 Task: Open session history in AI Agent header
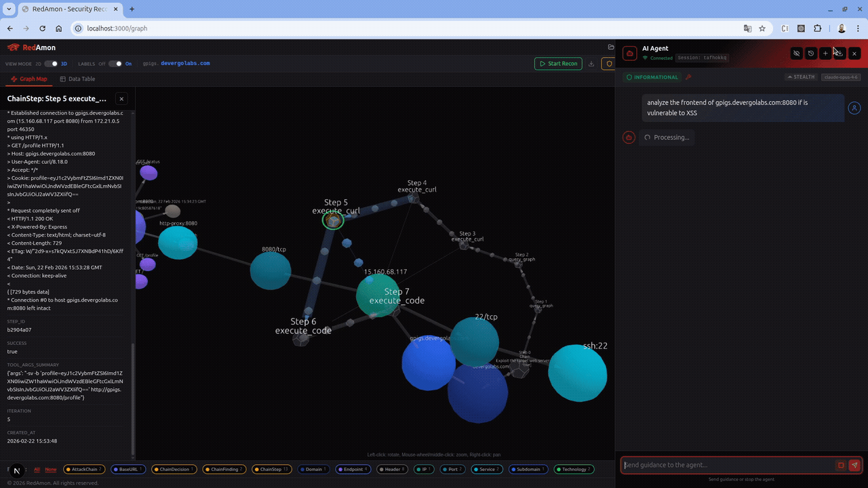point(810,54)
